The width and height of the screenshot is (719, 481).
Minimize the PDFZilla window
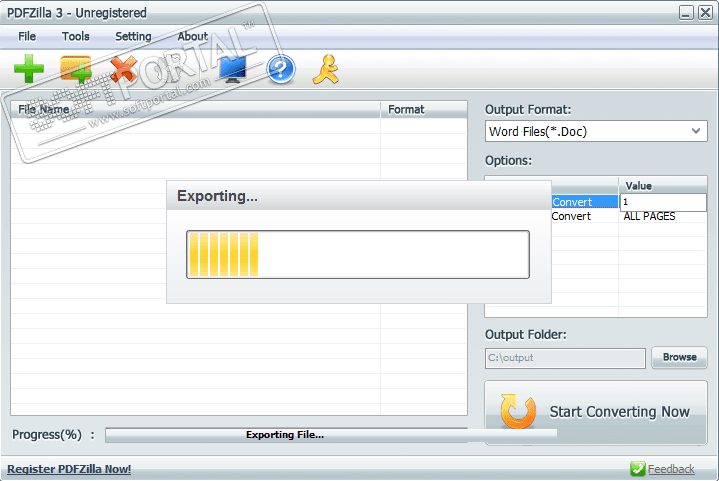686,12
